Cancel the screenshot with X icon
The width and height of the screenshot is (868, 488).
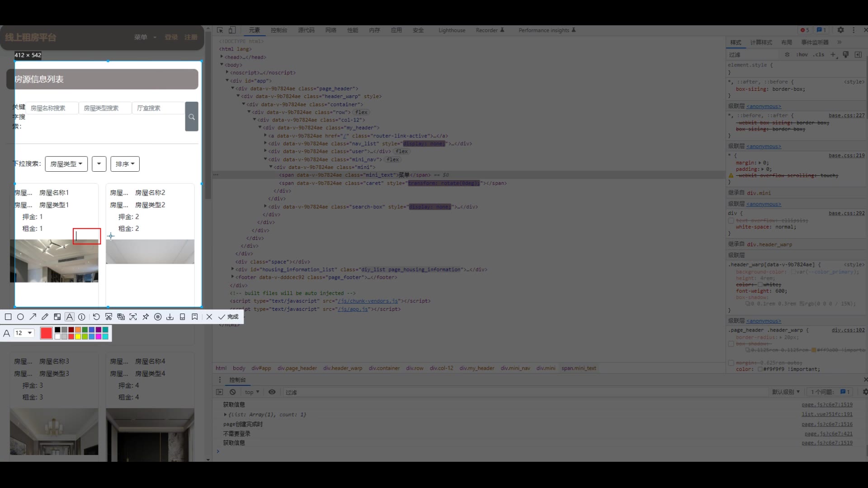209,317
